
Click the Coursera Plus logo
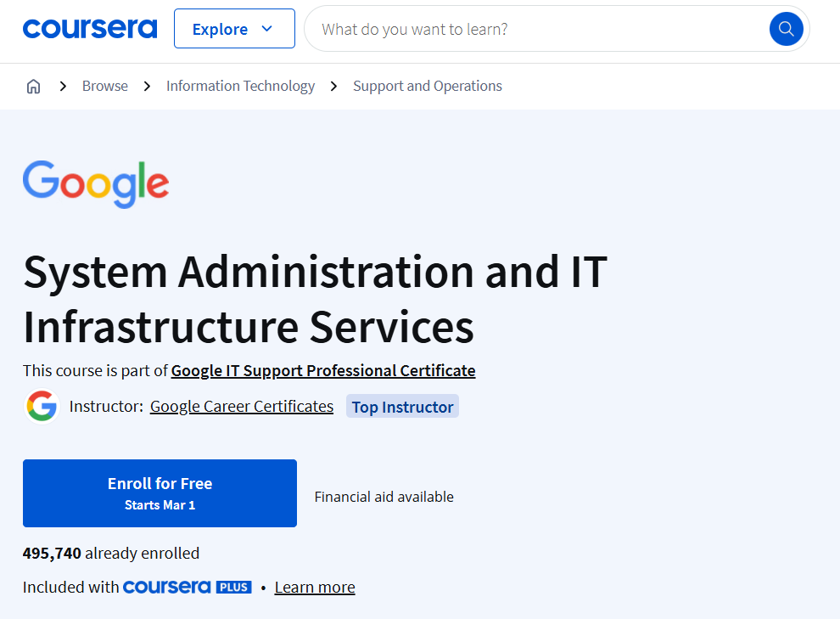(187, 587)
